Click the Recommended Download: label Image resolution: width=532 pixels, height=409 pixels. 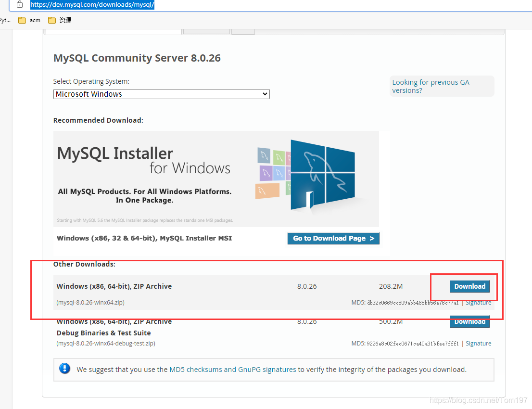coord(98,120)
